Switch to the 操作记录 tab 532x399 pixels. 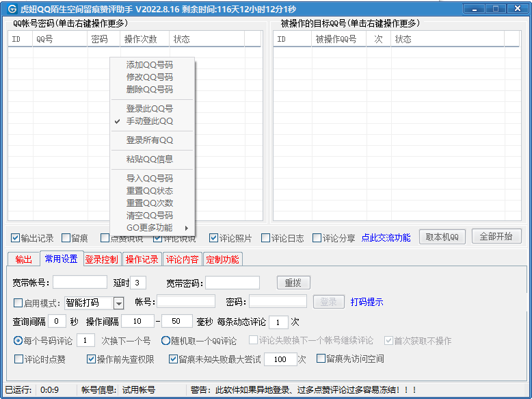point(142,259)
